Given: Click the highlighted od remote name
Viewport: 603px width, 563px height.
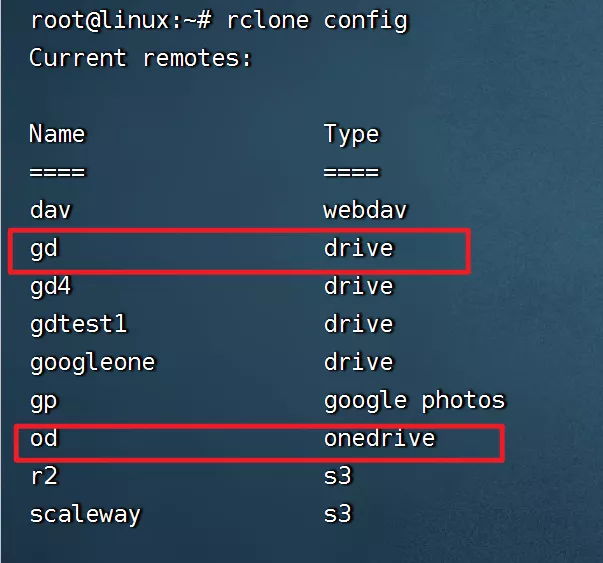Looking at the screenshot, I should coord(43,439).
